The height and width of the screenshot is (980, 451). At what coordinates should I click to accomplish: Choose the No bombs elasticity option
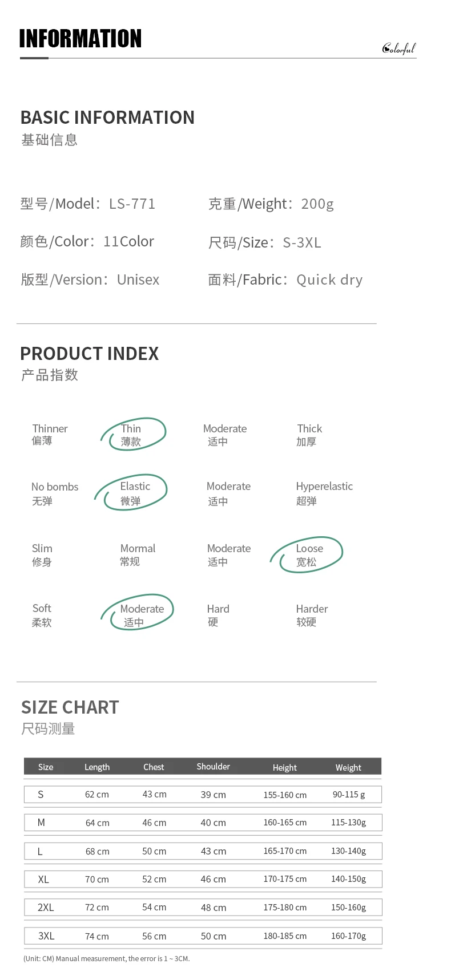54,493
